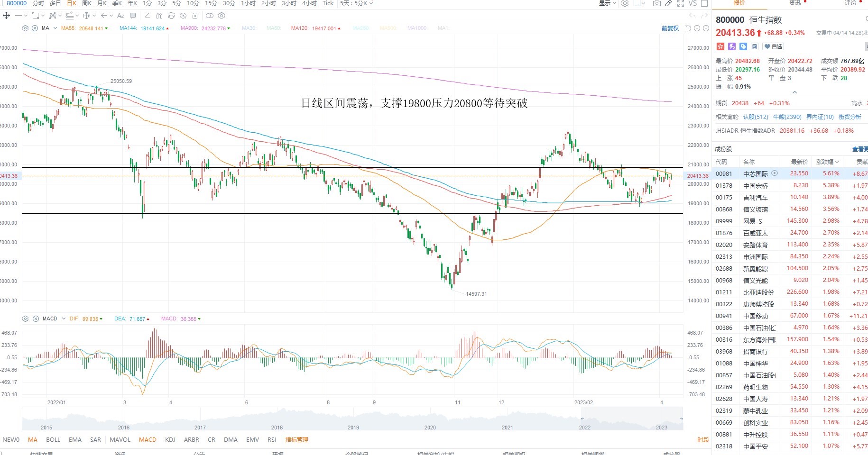Open the 评论 comments tab
Image resolution: width=868 pixels, height=455 pixels.
tap(850, 3)
